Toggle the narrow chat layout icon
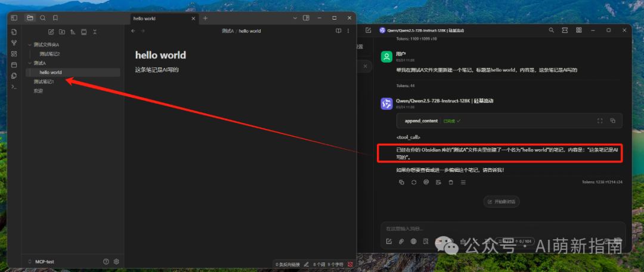 (565, 30)
